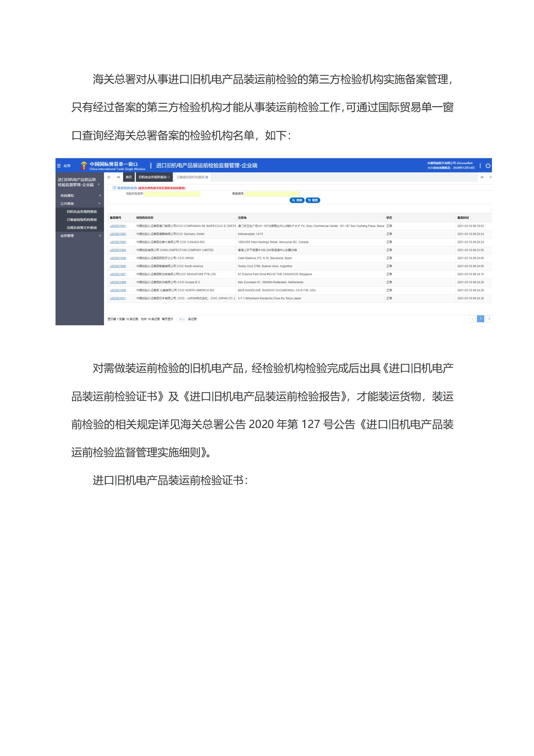Select the CCIC SPAIN name cell
The height and width of the screenshot is (756, 534).
pyautogui.click(x=185, y=258)
